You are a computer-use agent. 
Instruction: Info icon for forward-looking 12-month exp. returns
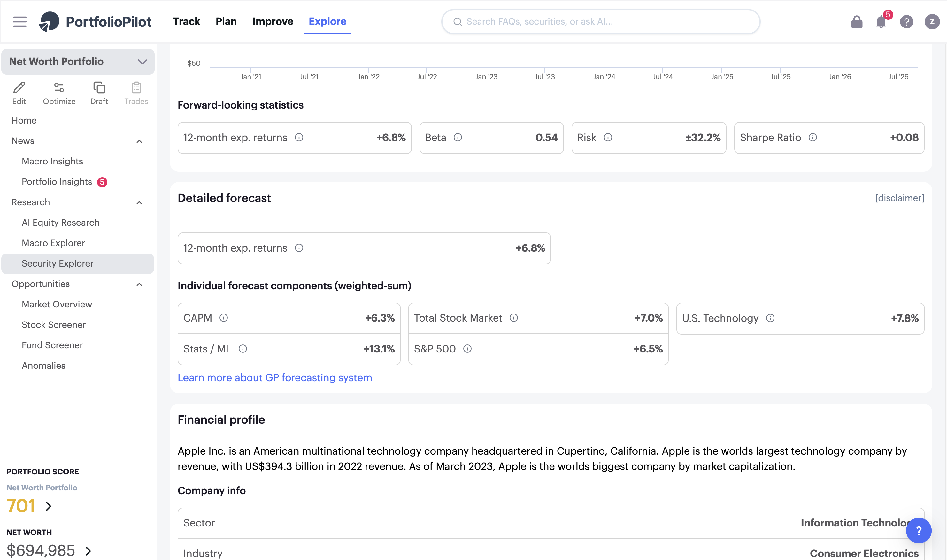[299, 137]
